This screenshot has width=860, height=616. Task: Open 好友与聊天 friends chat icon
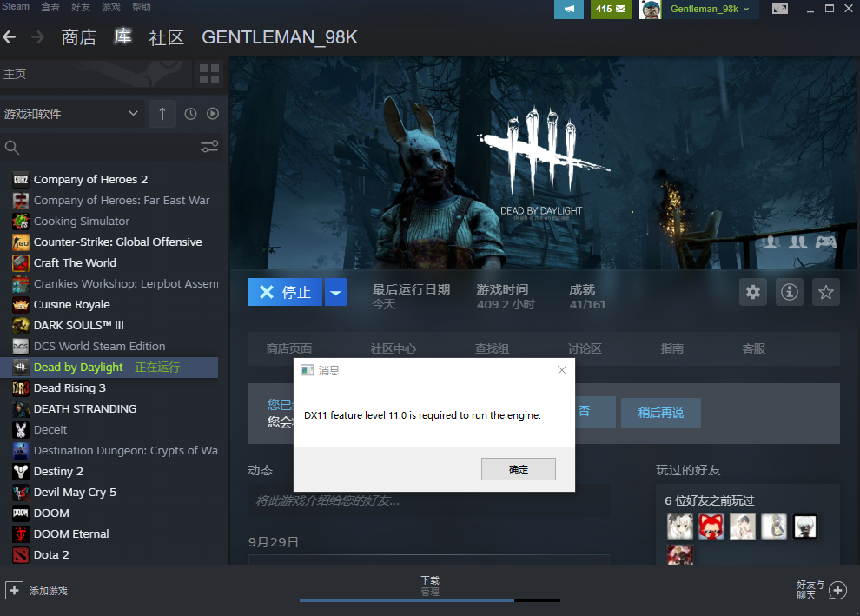(x=837, y=591)
